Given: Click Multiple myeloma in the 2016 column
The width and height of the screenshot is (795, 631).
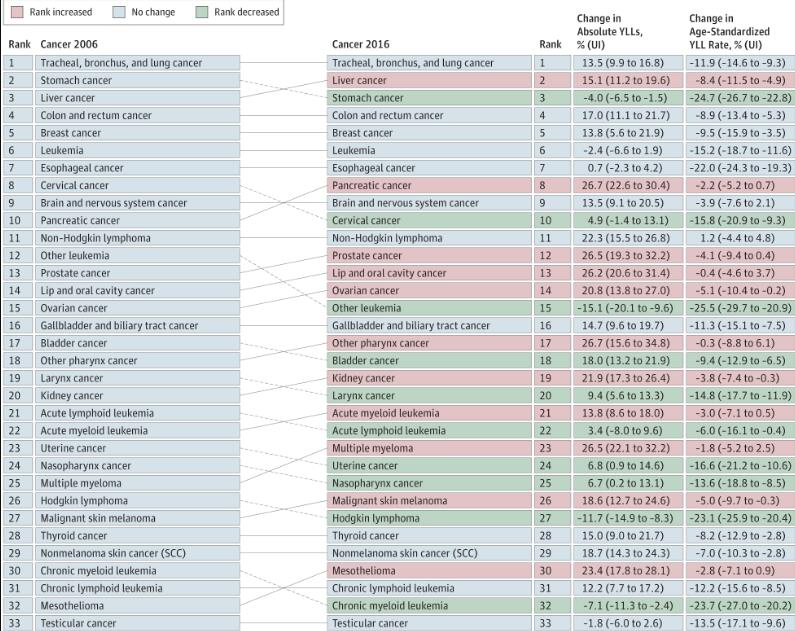Looking at the screenshot, I should (x=372, y=448).
